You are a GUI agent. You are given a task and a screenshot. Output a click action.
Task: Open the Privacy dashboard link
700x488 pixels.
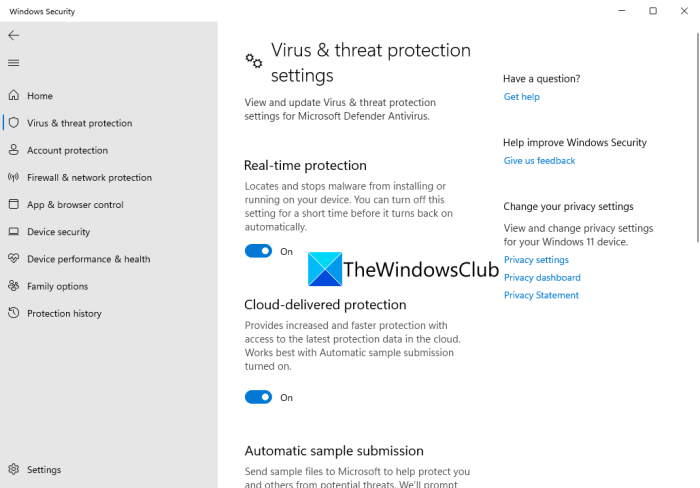point(542,278)
